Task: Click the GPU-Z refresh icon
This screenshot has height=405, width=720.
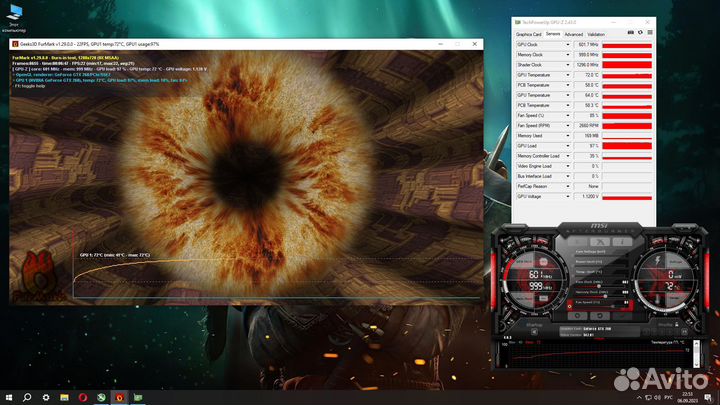Action: (x=641, y=33)
